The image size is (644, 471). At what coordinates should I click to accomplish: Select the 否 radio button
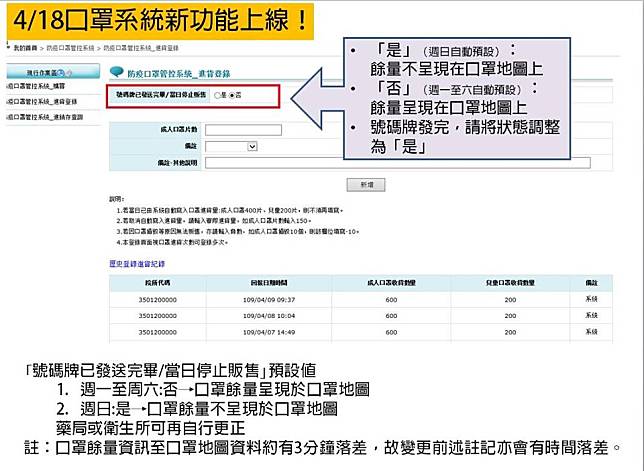pyautogui.click(x=232, y=95)
